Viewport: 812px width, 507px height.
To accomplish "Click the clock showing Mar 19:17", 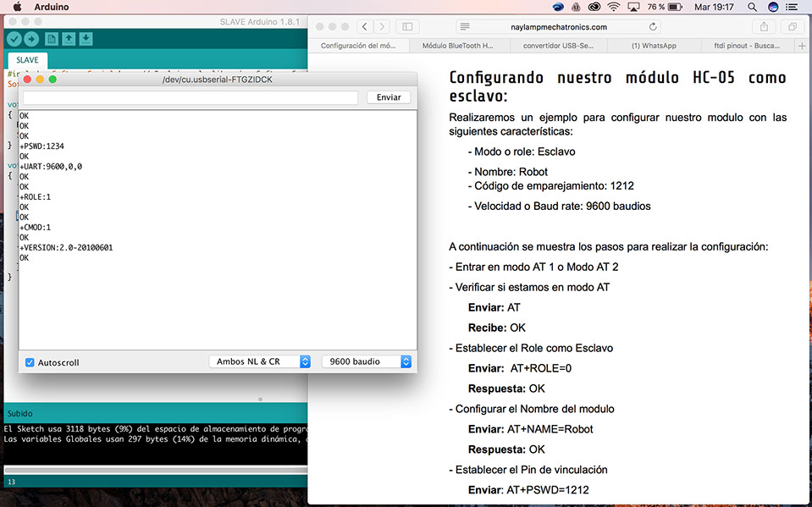I will click(714, 7).
